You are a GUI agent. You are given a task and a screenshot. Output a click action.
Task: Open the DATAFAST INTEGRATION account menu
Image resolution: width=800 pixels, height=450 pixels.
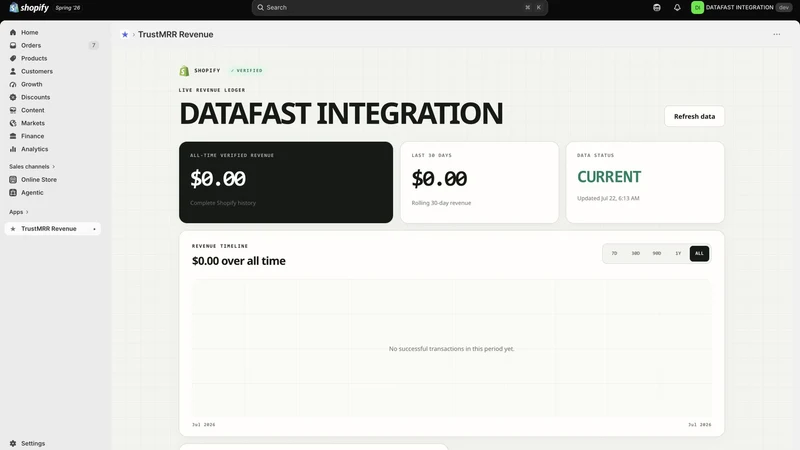pos(742,8)
